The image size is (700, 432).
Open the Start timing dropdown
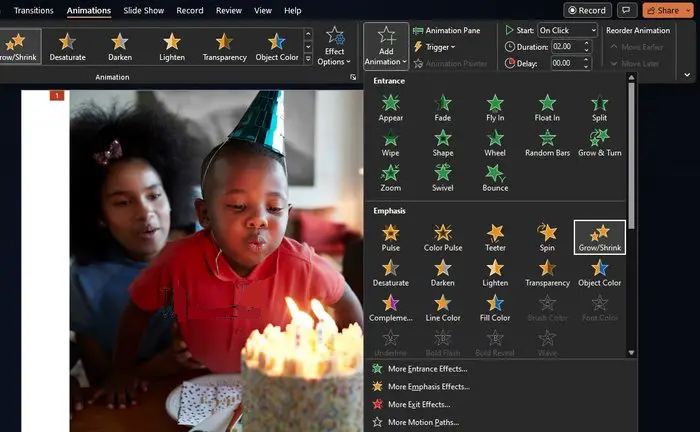coord(567,30)
